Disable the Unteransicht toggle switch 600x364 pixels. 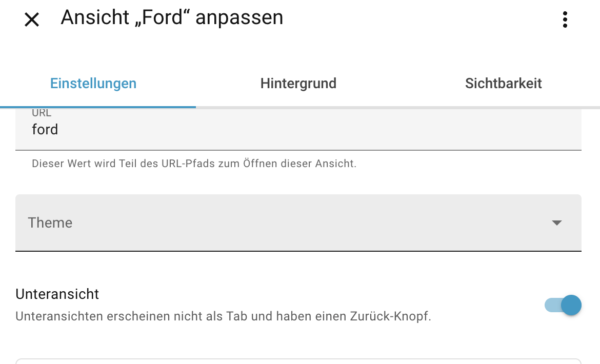click(x=563, y=306)
